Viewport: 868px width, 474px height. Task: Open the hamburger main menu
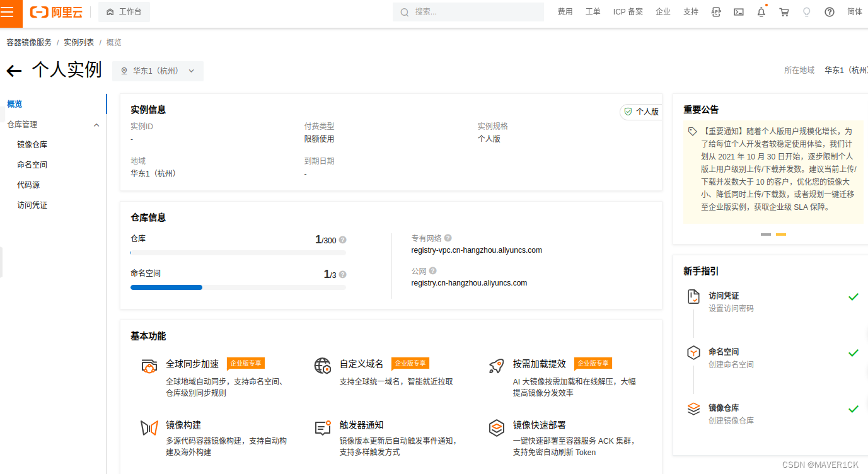pos(11,12)
